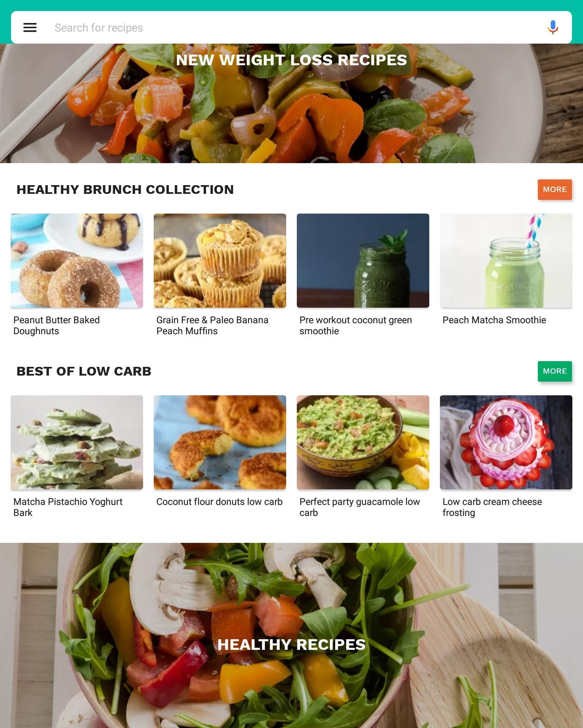Screen dimensions: 583x728
Task: Open the Peanut Butter Baked Doughnuts thumbnail
Action: [77, 261]
